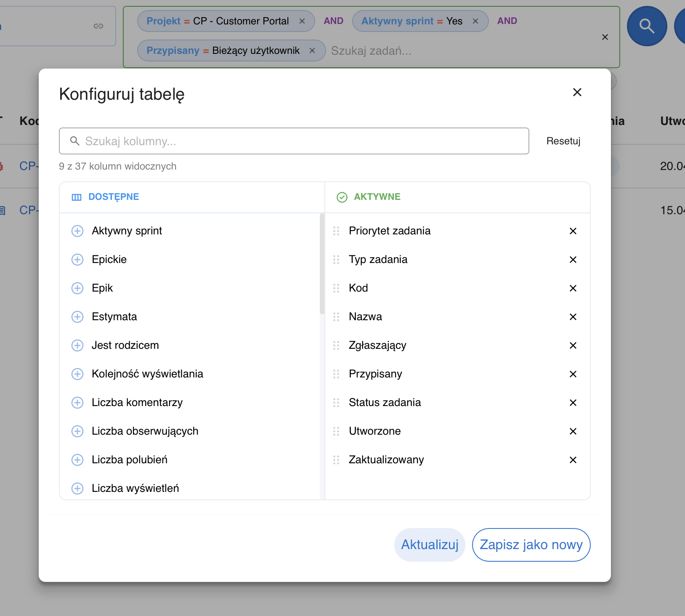Remove Priorytet zadania from active columns
685x616 pixels.
573,231
